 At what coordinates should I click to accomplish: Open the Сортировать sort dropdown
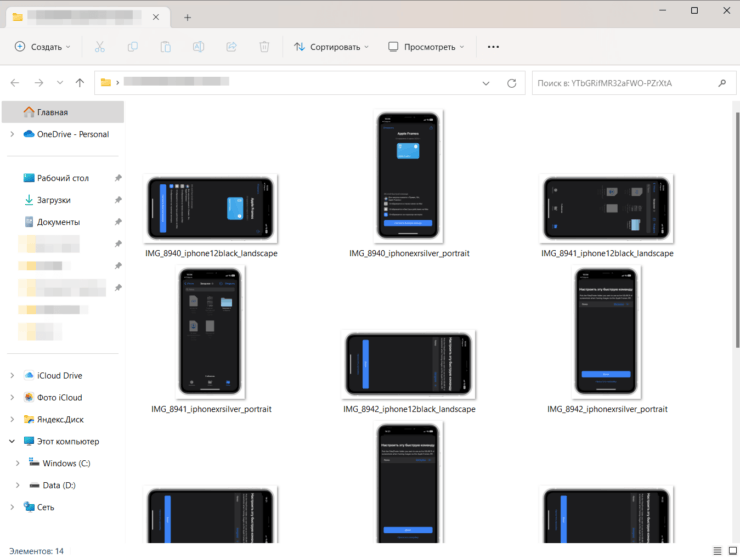pos(331,47)
